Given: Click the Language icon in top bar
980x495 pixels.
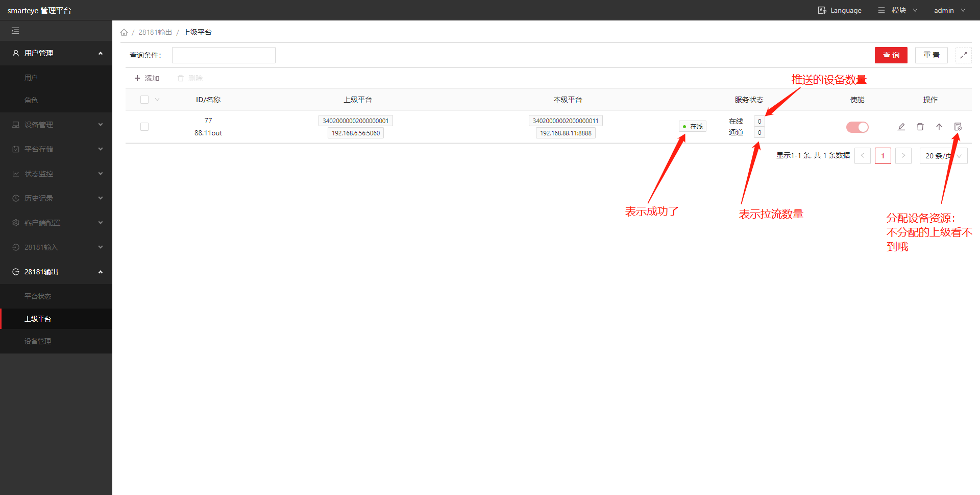Looking at the screenshot, I should (x=822, y=10).
